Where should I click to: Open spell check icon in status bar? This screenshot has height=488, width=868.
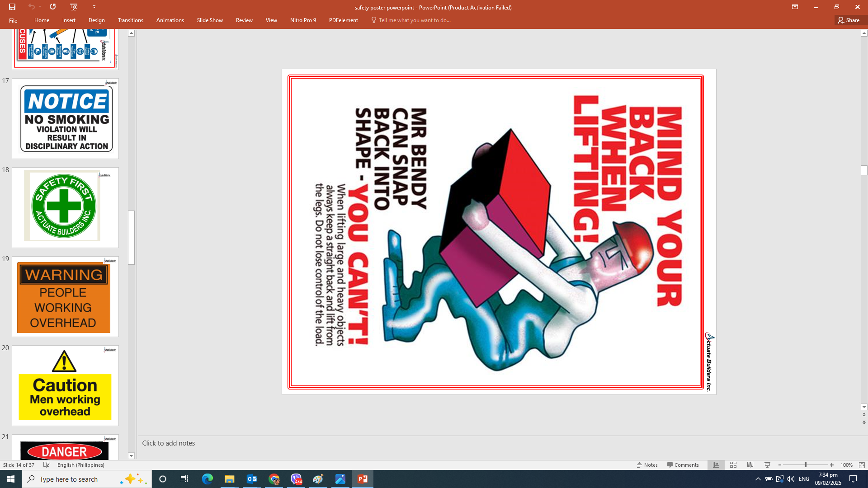[x=47, y=465]
